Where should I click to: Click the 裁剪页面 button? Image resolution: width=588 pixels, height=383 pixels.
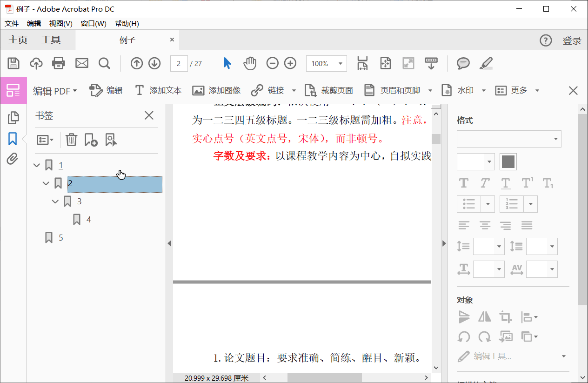329,91
